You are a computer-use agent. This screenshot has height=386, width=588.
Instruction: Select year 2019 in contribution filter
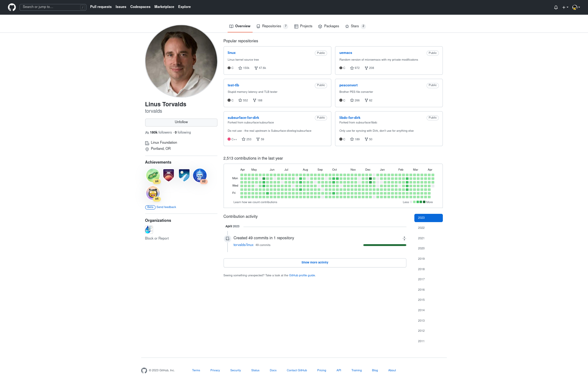(x=428, y=259)
